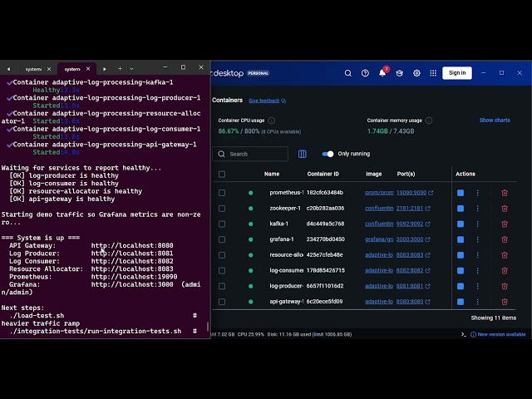Open Docker Desktop settings gear
This screenshot has width=532, height=399.
click(x=416, y=73)
